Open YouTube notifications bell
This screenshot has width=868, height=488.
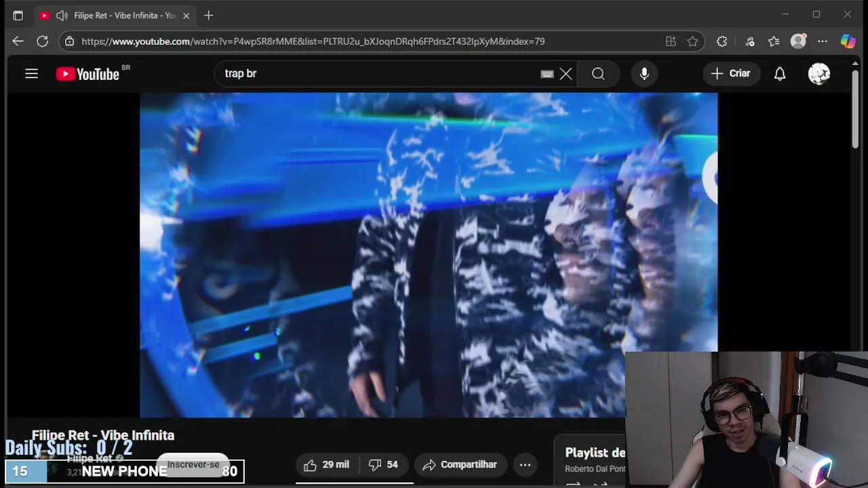click(x=780, y=74)
